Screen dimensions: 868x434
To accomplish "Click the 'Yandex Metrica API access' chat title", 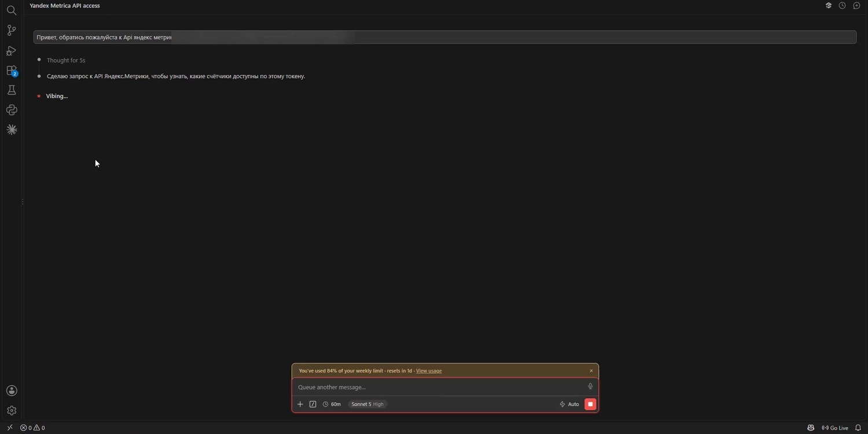I will pyautogui.click(x=65, y=6).
